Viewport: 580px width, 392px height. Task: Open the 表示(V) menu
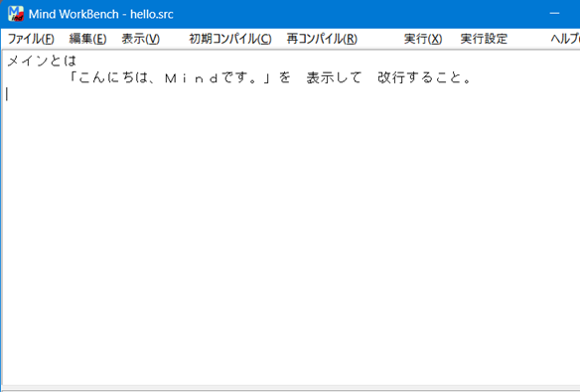pyautogui.click(x=141, y=39)
